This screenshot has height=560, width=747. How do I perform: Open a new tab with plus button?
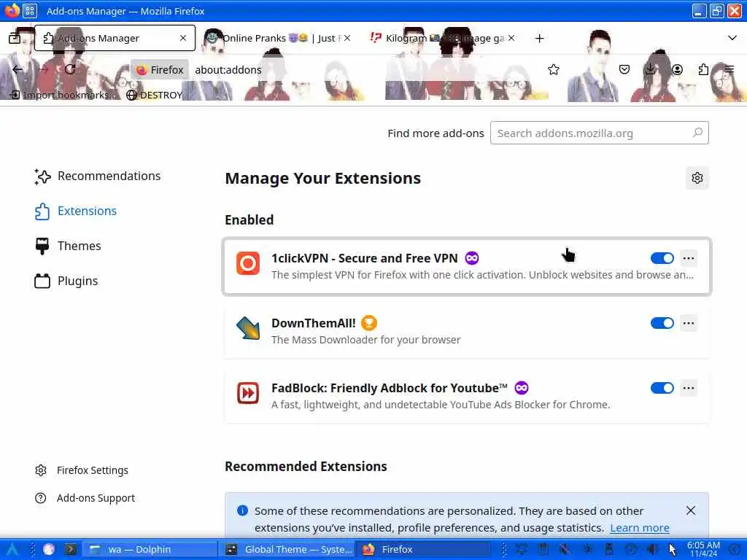[539, 38]
